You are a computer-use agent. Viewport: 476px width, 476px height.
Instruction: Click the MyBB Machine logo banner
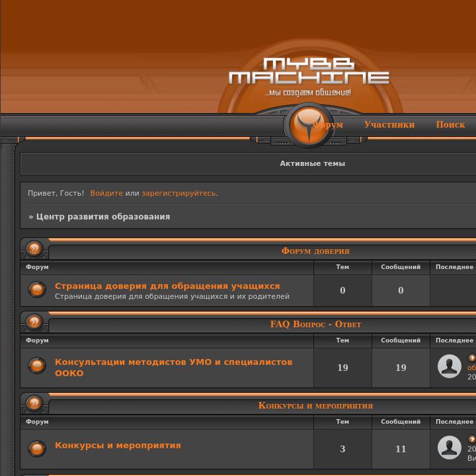pyautogui.click(x=309, y=77)
